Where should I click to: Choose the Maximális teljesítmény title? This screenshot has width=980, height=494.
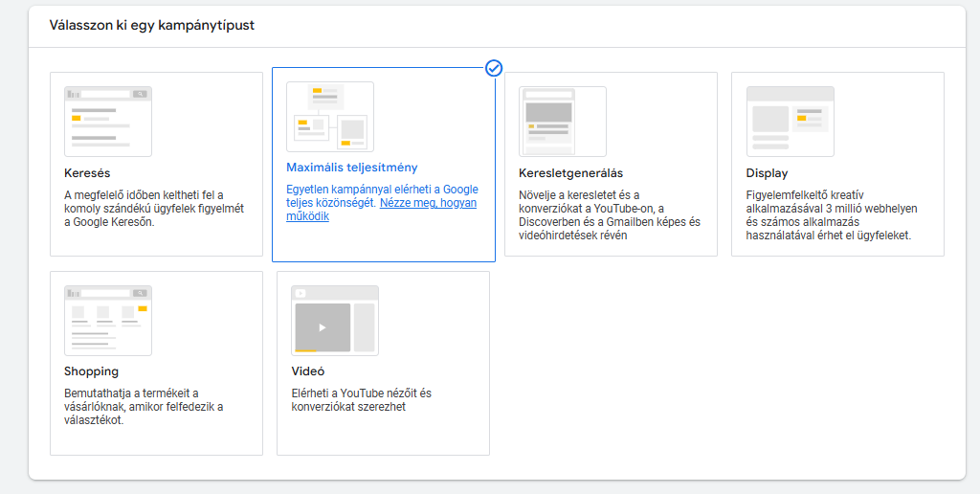(x=352, y=168)
